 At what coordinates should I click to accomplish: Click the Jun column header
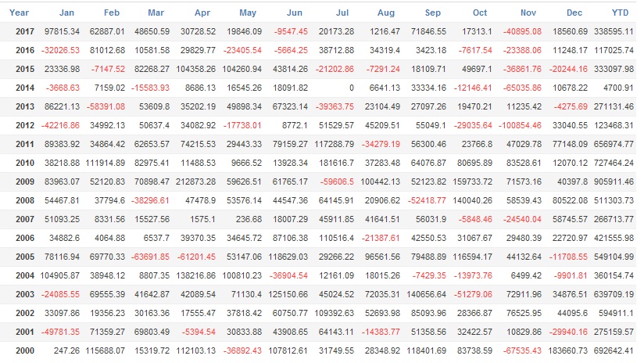(x=295, y=13)
